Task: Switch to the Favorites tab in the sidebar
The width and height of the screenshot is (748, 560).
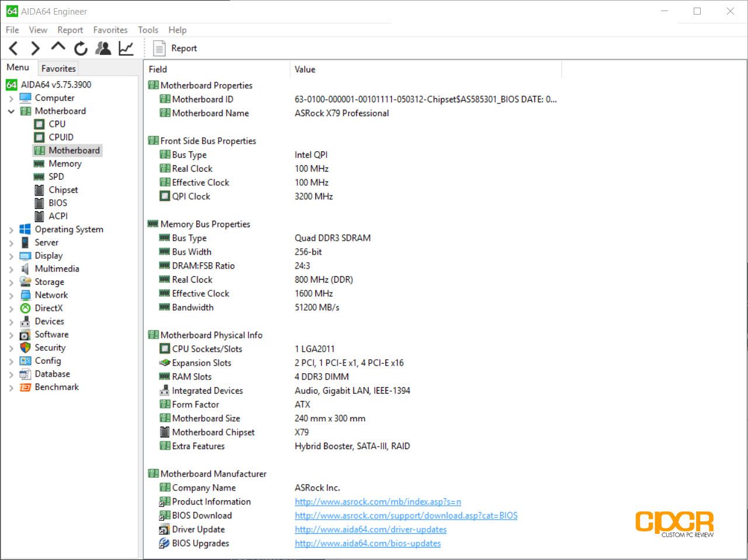Action: pyautogui.click(x=58, y=68)
